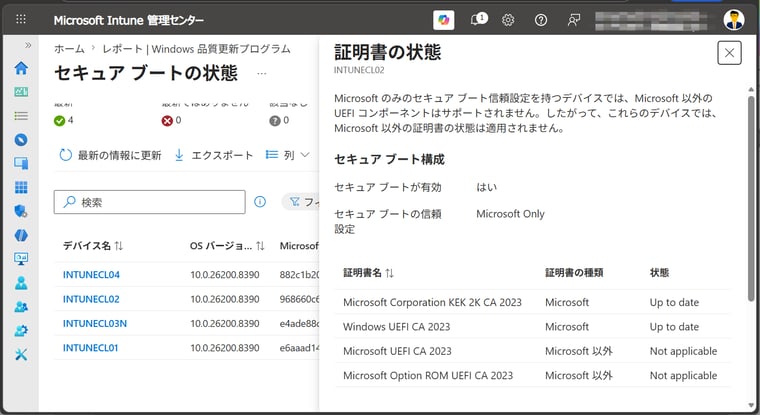Open the app launcher grid icon
760x415 pixels.
click(x=21, y=19)
